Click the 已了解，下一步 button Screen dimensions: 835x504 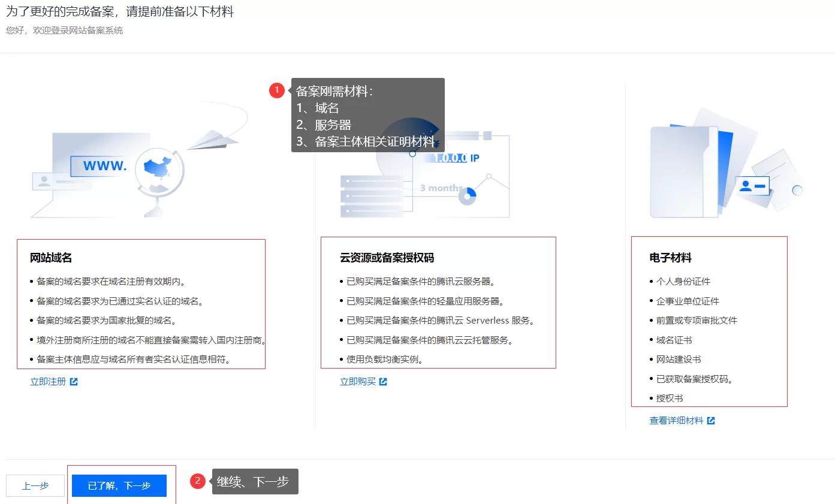click(x=119, y=485)
